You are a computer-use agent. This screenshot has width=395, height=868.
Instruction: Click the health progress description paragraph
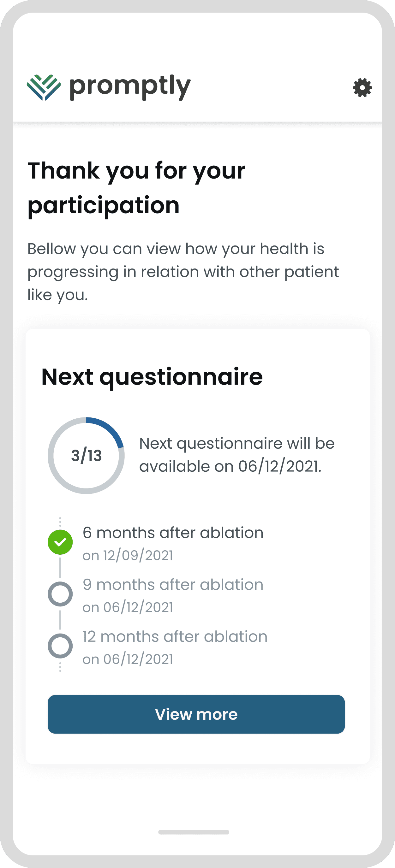click(183, 272)
